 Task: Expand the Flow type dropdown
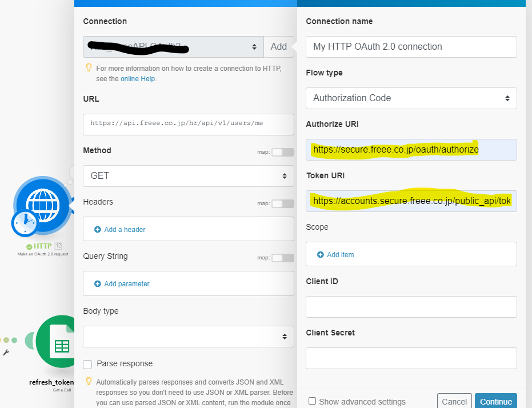pyautogui.click(x=411, y=98)
